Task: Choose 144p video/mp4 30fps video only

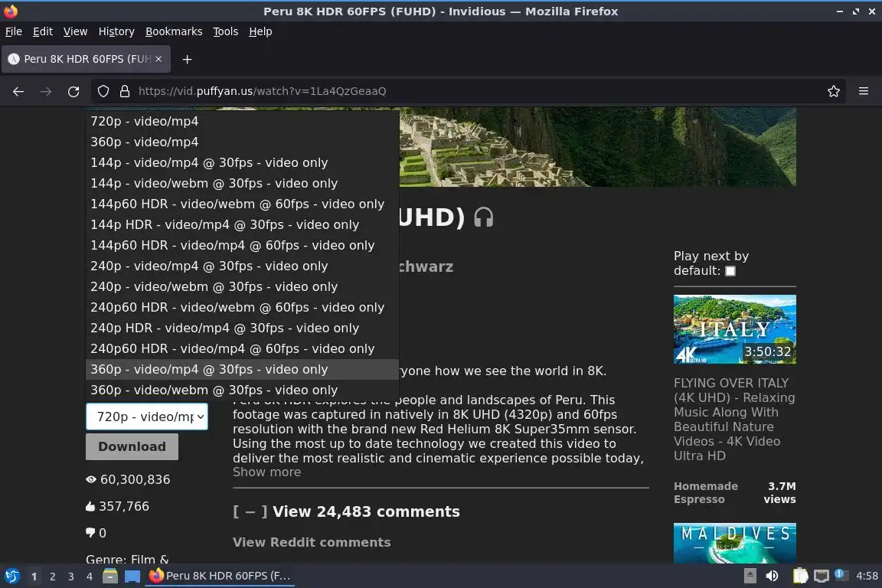Action: [243, 162]
